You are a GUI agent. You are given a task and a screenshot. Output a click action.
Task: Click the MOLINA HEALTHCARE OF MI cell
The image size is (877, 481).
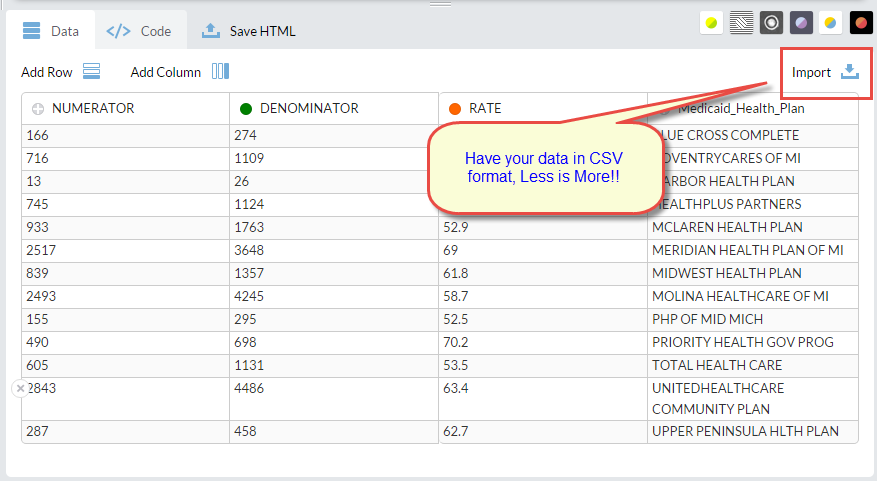tap(753, 296)
